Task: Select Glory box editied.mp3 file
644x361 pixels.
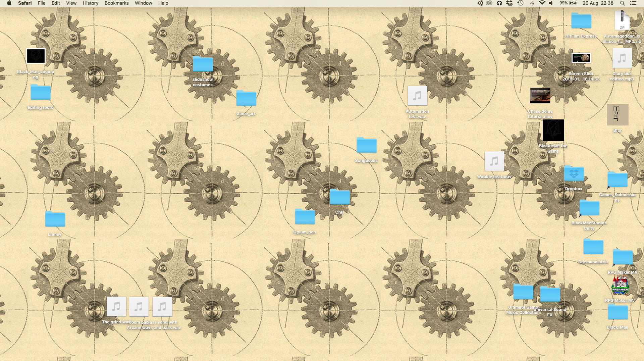Action: pos(622,58)
